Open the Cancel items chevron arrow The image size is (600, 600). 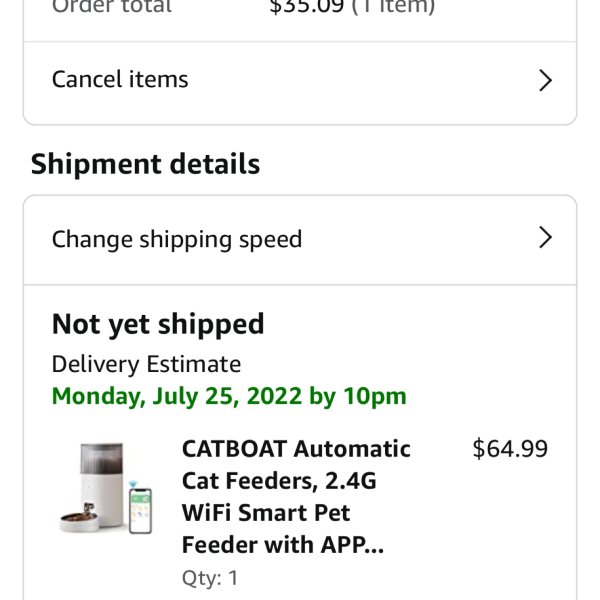[x=545, y=80]
